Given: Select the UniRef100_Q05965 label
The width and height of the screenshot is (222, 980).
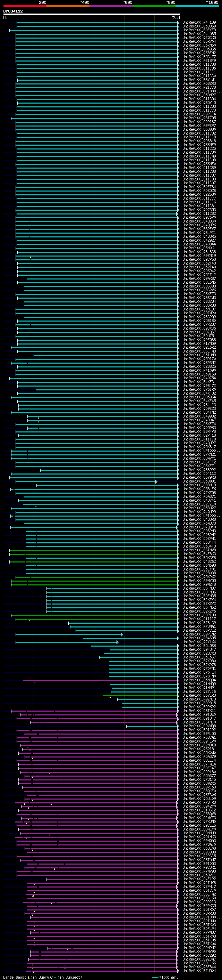Looking at the screenshot, I should click(199, 49).
